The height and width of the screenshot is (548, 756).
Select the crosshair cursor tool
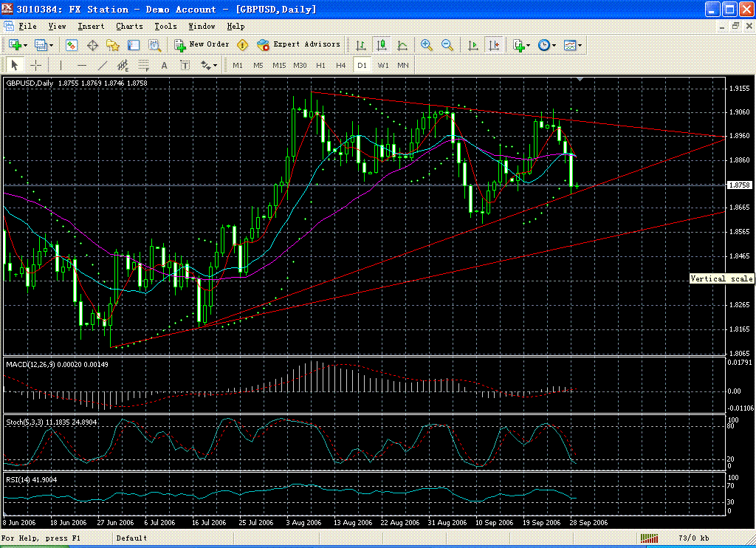pyautogui.click(x=35, y=65)
